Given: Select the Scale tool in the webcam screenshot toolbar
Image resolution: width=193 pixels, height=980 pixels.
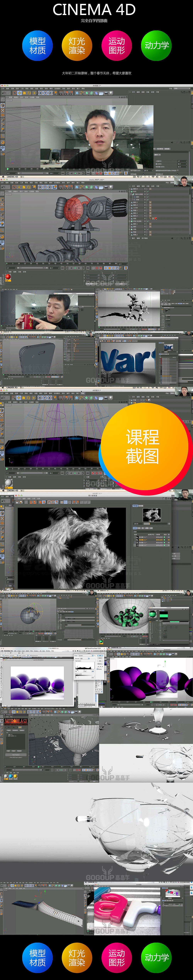Looking at the screenshot, I should coord(24,93).
